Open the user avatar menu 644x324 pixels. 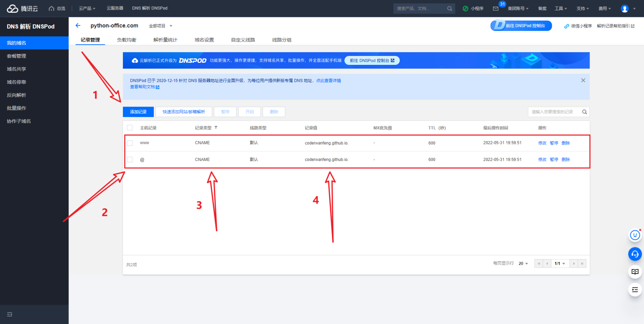[625, 8]
